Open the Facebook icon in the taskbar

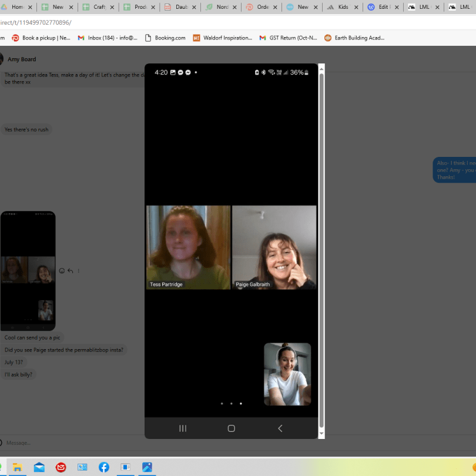[103, 467]
